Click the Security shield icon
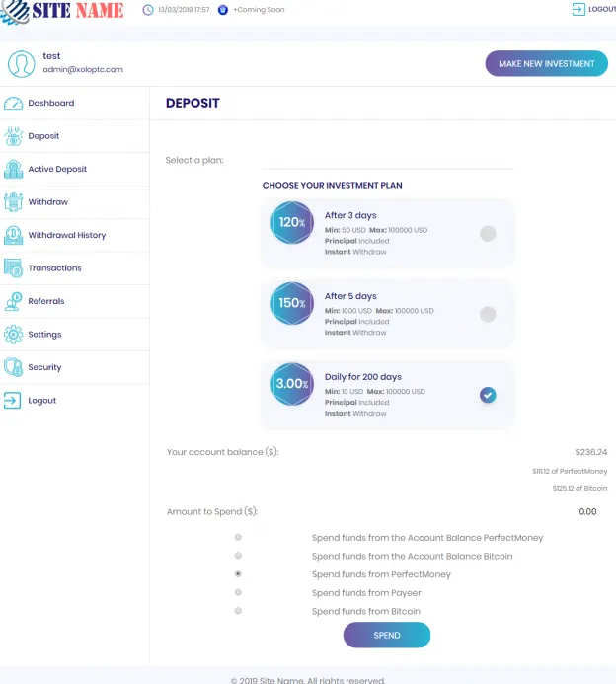 coord(13,367)
